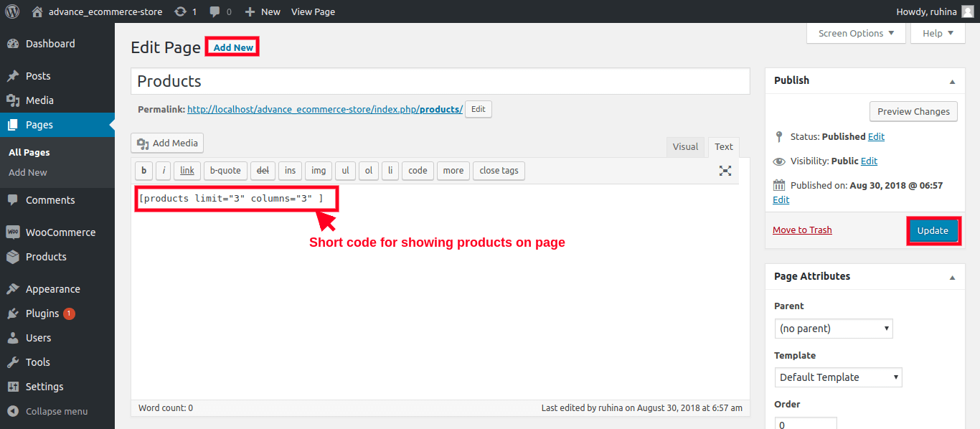Click the bold 'b' quicktag button
980x429 pixels.
pyautogui.click(x=143, y=171)
